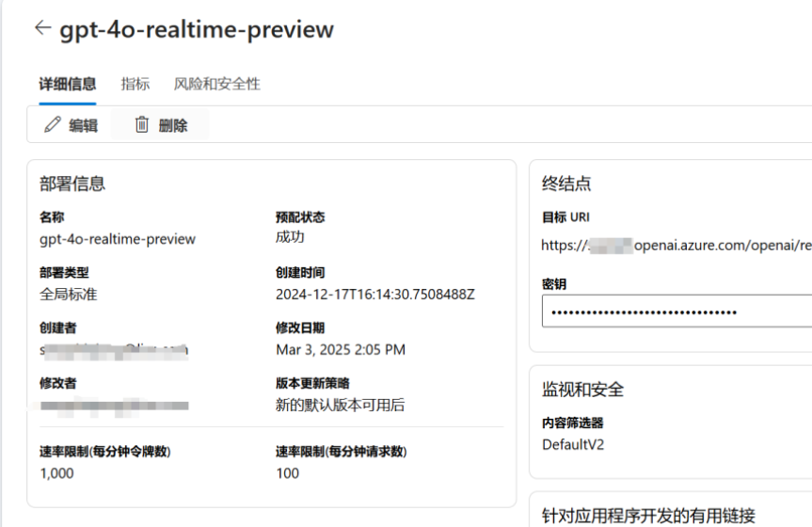The width and height of the screenshot is (812, 527).
Task: Click the 速率限制(每分钟令牌数) label
Action: click(105, 452)
